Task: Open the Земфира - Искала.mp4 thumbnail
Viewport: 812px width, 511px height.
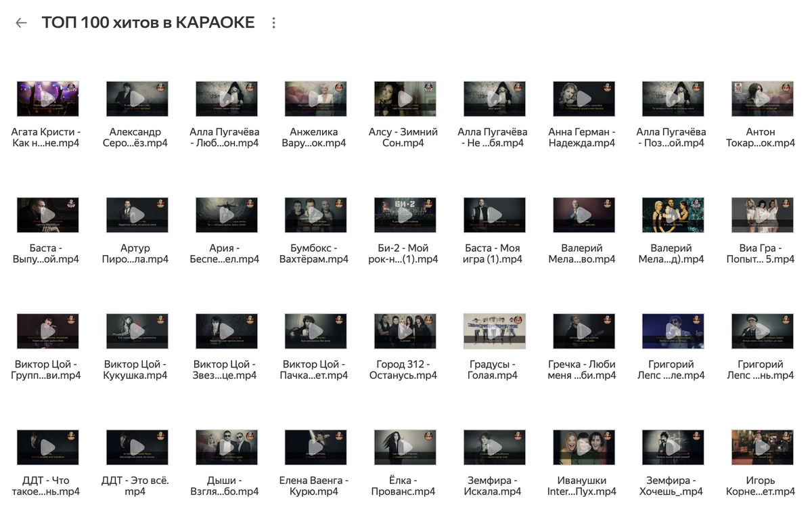Action: click(x=494, y=447)
